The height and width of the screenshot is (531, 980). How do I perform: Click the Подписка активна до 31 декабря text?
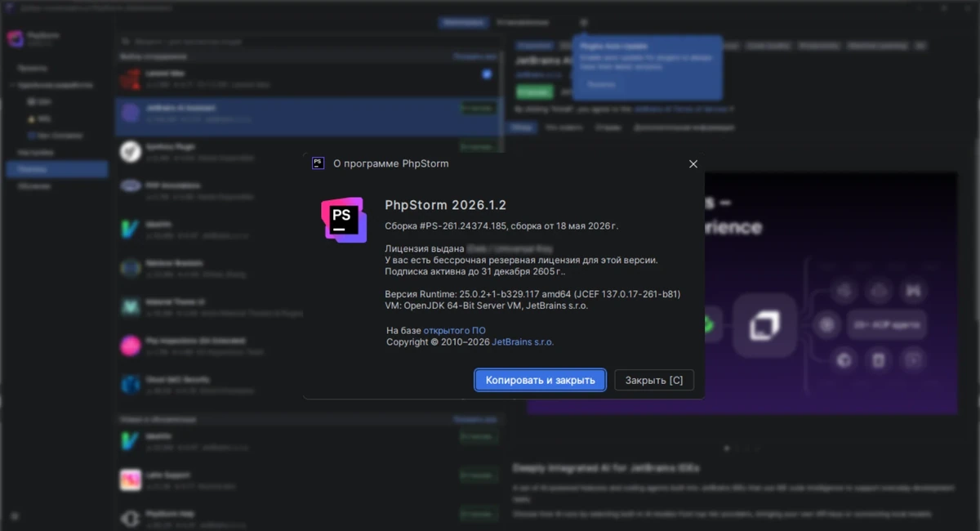(474, 271)
